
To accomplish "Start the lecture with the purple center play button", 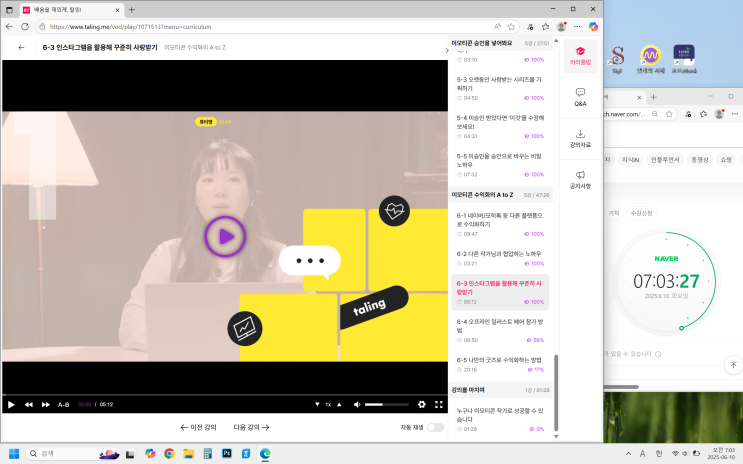I will coord(225,236).
